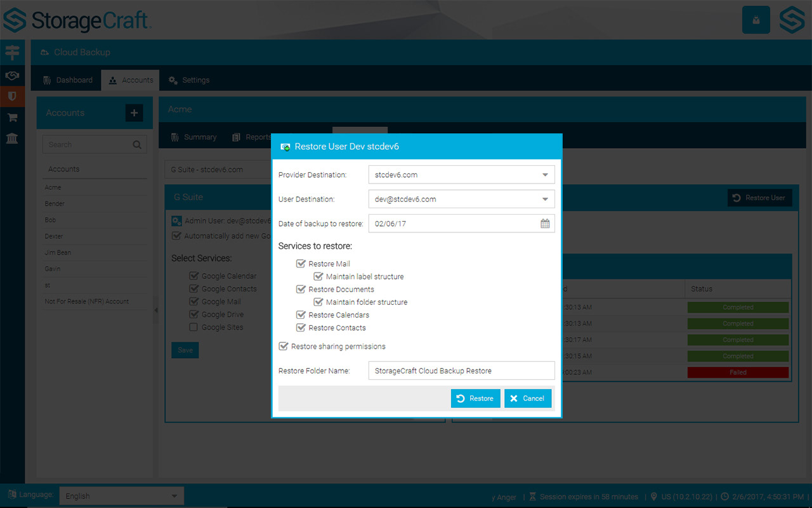The width and height of the screenshot is (812, 508).
Task: Toggle Restore sharing permissions checkbox
Action: (x=283, y=346)
